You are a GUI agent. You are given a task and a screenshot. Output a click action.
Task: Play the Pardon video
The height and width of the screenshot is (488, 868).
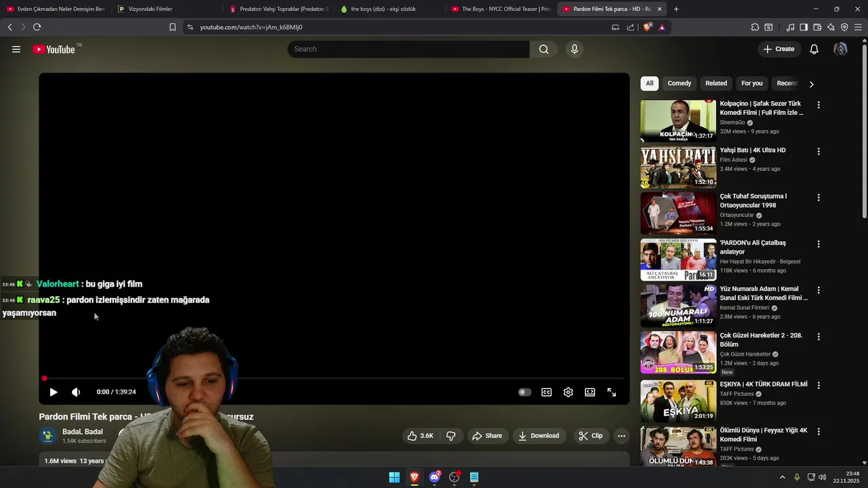(54, 392)
